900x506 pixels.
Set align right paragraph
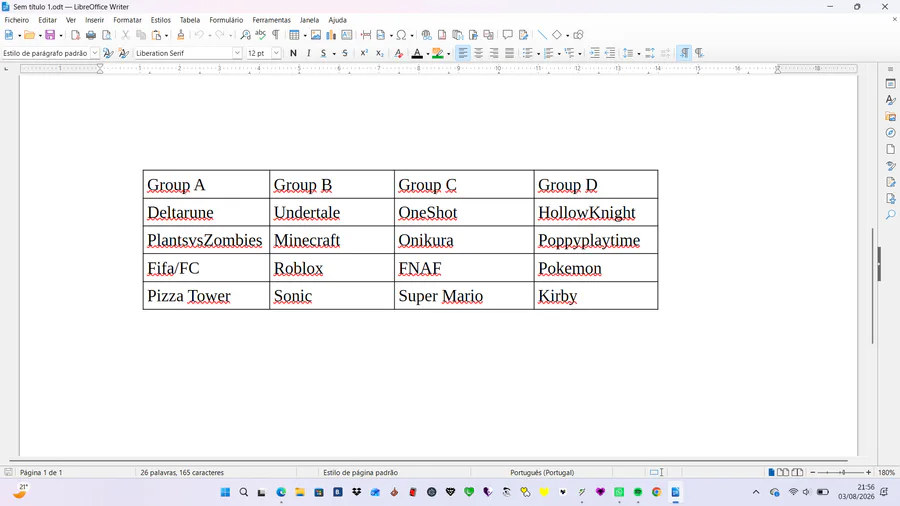494,53
